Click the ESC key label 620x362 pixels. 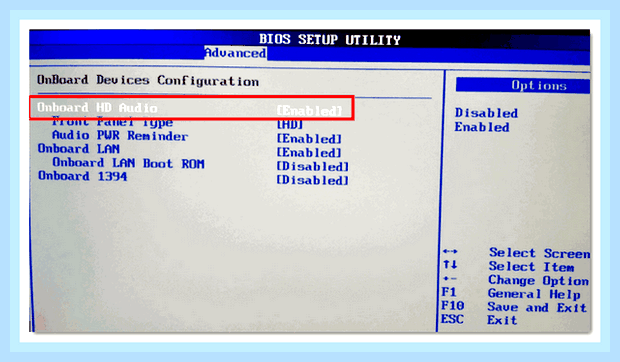(x=452, y=319)
